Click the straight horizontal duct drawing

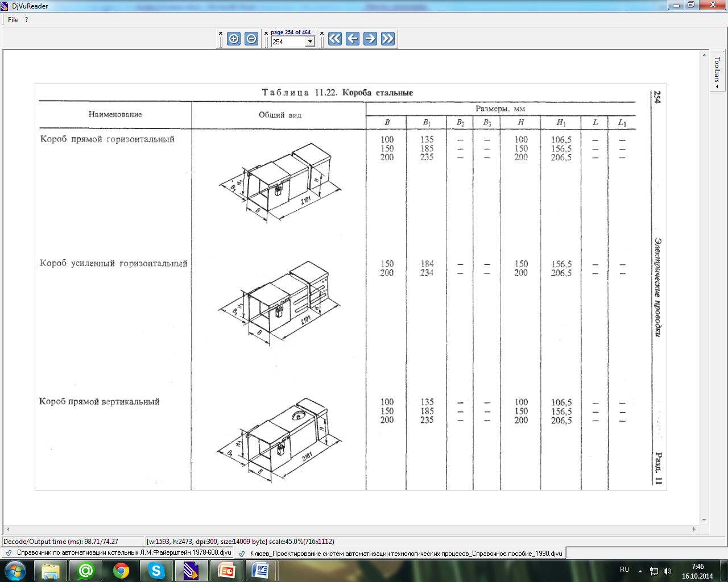click(x=280, y=182)
